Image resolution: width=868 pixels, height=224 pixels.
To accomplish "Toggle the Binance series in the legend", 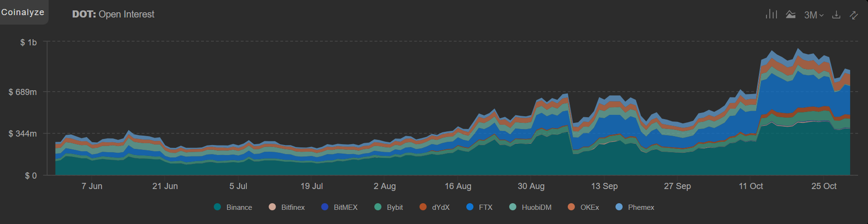I will point(233,207).
